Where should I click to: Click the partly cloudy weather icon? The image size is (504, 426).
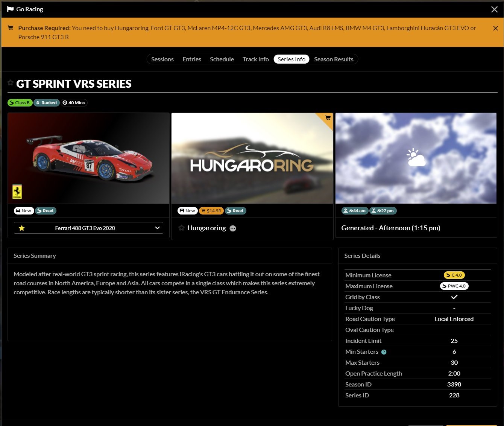click(x=416, y=158)
